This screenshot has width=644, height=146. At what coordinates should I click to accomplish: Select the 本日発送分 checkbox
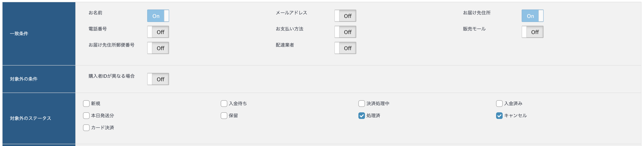click(86, 116)
